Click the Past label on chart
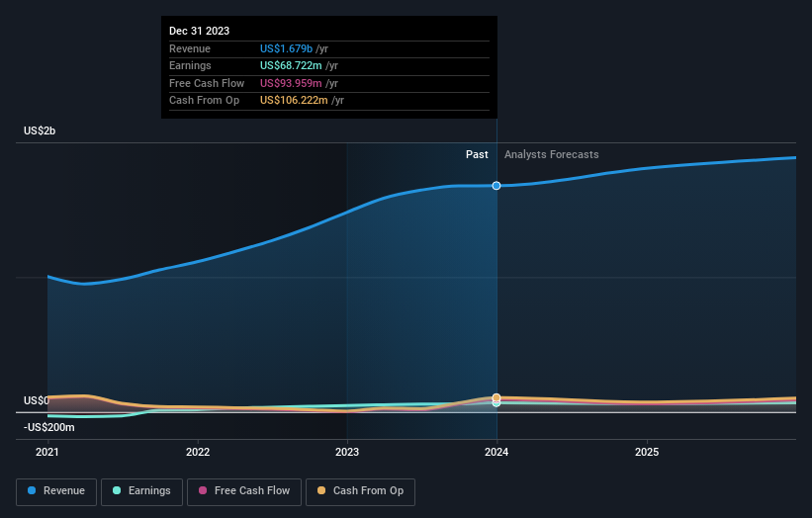This screenshot has width=812, height=518. pos(477,154)
